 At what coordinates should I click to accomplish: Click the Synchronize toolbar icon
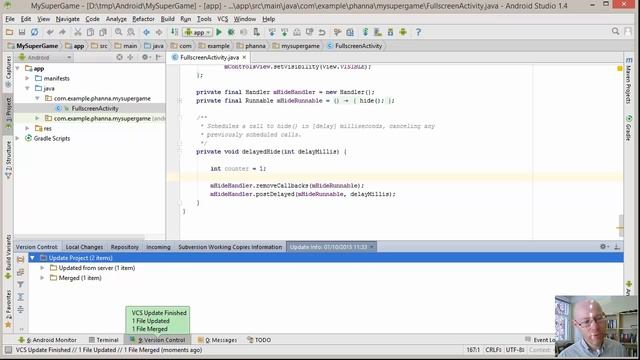coord(35,32)
